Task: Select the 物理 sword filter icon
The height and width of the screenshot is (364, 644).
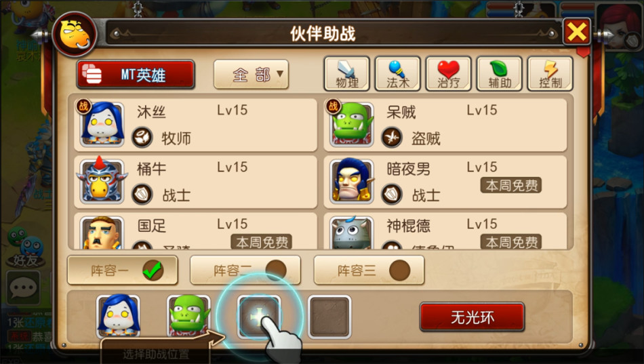Action: pyautogui.click(x=346, y=74)
